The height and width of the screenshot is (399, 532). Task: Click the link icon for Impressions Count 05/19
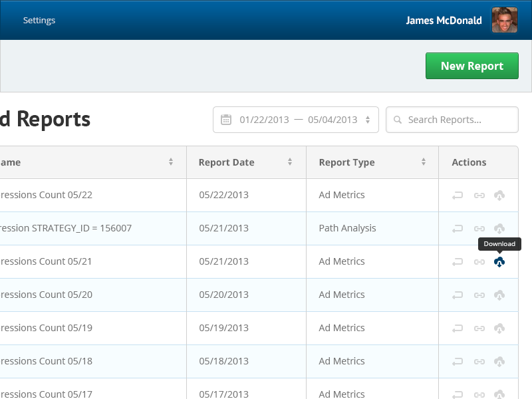(x=479, y=328)
